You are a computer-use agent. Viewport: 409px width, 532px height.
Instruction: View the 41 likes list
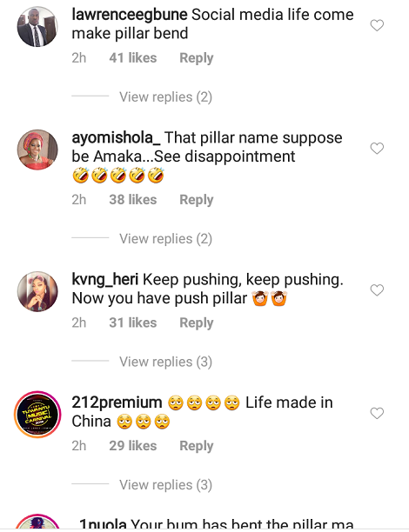[133, 58]
